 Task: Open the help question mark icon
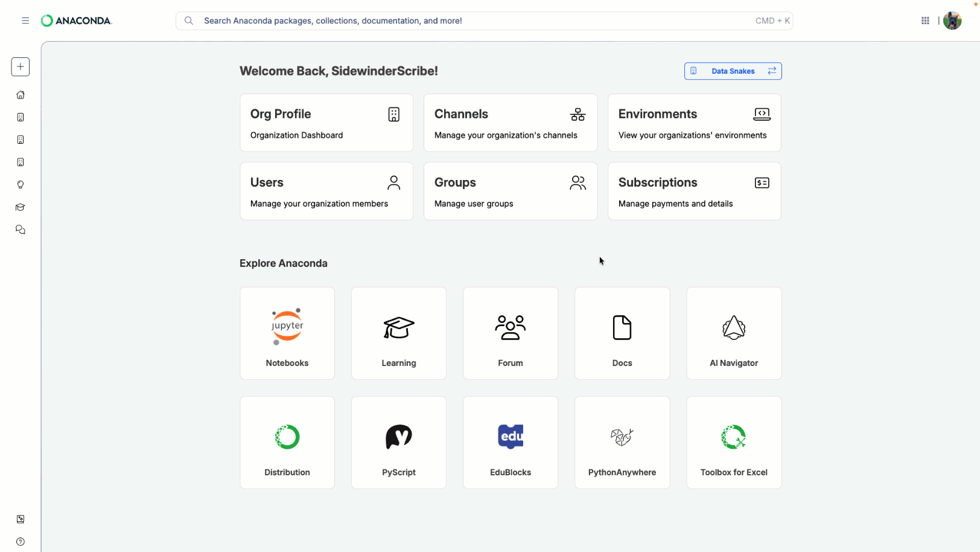[20, 542]
